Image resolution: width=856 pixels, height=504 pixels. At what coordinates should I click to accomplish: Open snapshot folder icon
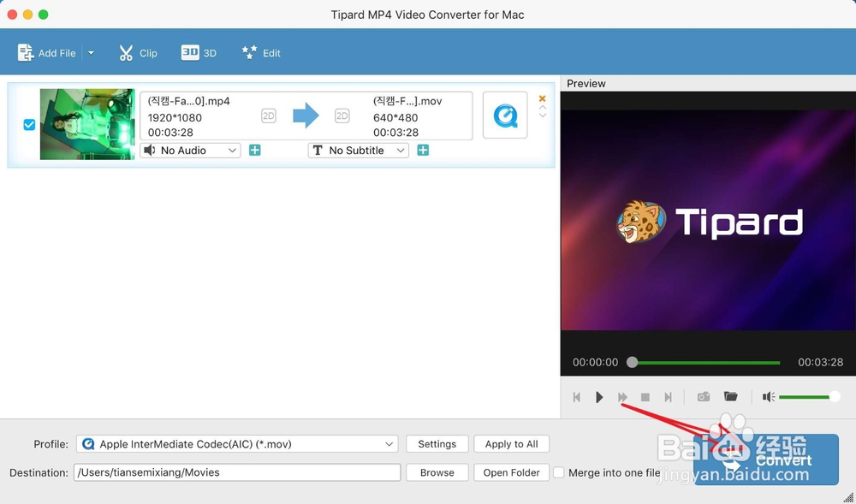[x=730, y=396]
